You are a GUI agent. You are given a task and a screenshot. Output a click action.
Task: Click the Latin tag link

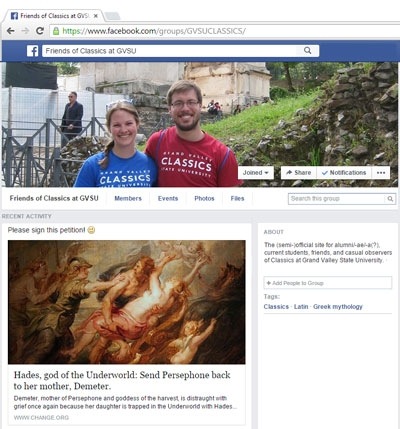click(301, 307)
